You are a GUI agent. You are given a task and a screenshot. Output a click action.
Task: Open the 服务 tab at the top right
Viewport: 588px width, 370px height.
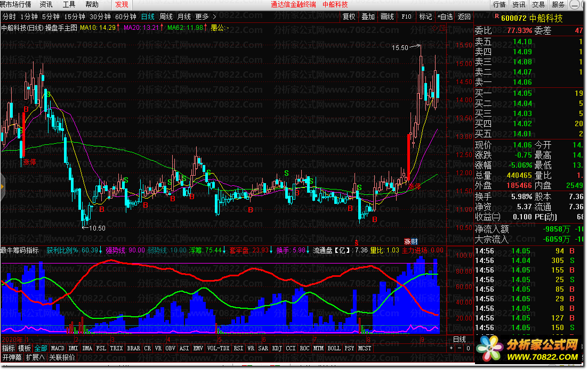click(558, 4)
